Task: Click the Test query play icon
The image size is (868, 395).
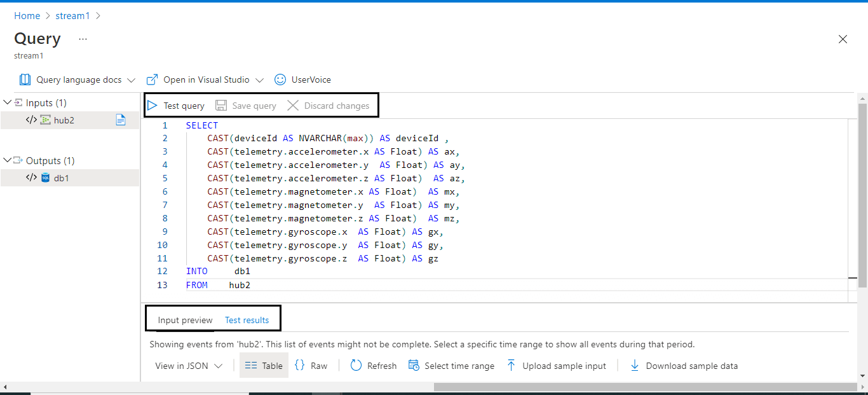Action: pyautogui.click(x=153, y=106)
